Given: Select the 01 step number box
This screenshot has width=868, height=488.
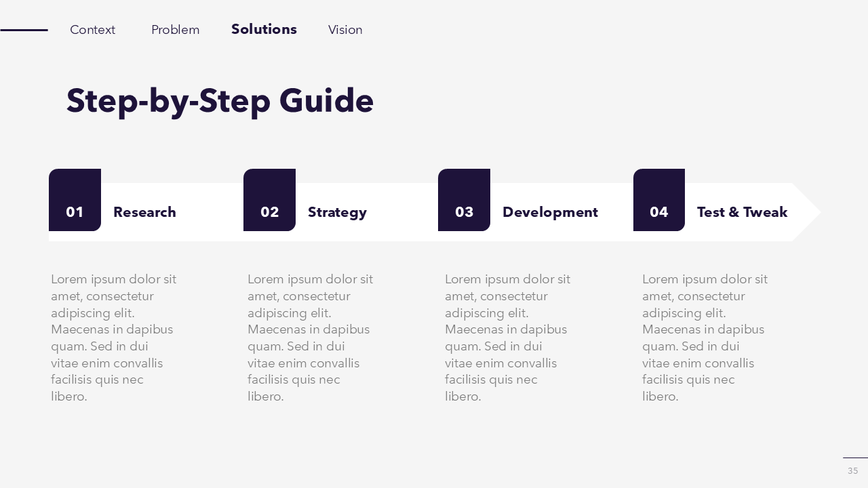Looking at the screenshot, I should (x=75, y=201).
